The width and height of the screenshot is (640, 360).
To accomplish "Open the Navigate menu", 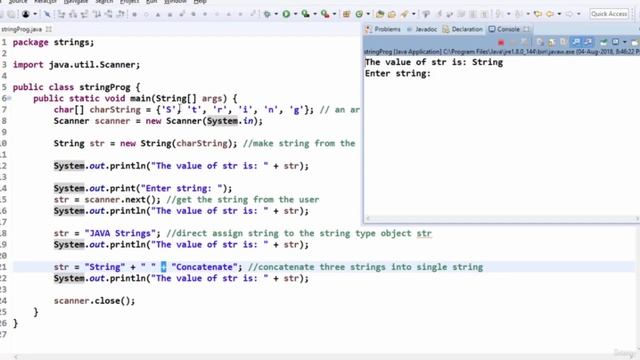I will click(76, 2).
